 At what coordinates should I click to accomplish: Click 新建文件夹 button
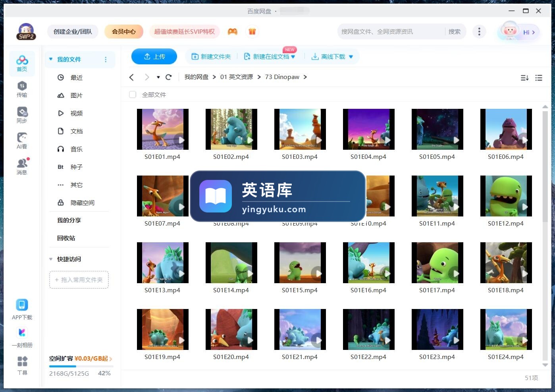coord(211,57)
